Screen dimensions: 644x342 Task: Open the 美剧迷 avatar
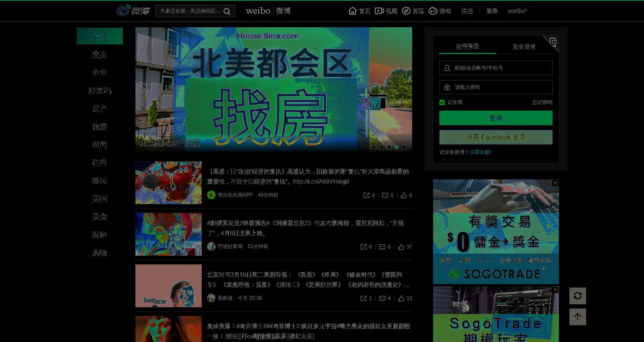[211, 298]
